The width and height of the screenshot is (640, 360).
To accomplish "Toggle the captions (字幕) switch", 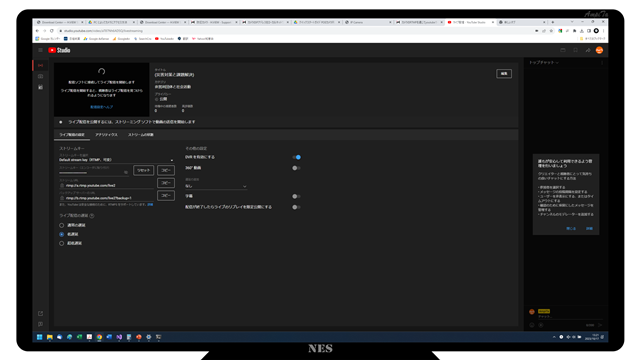I will click(297, 196).
